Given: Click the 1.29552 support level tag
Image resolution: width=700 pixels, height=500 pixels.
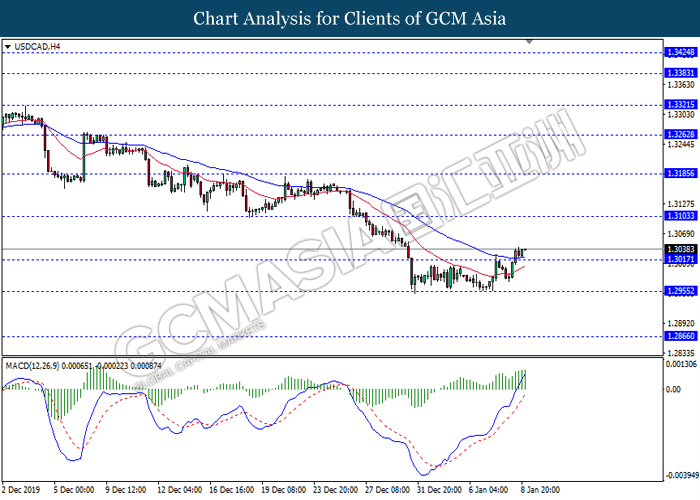Looking at the screenshot, I should click(x=680, y=292).
